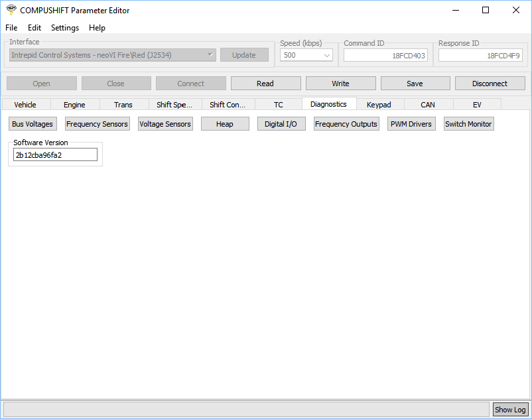Open the EV tab
532x419 pixels.
pos(477,105)
